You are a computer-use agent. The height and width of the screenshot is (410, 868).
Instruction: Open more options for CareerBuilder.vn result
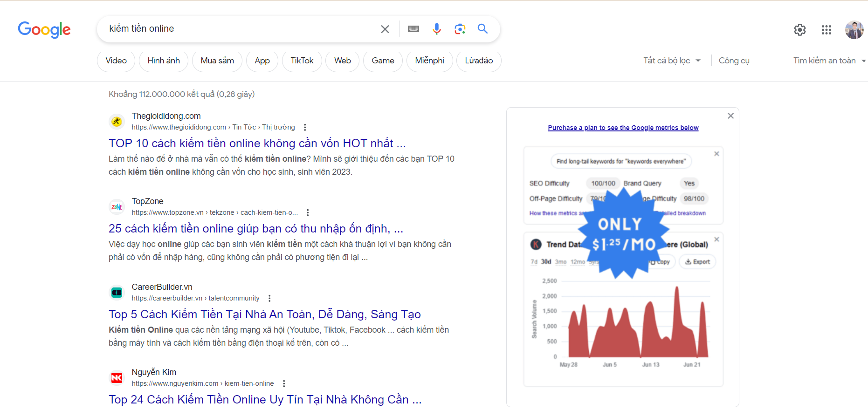click(x=269, y=298)
